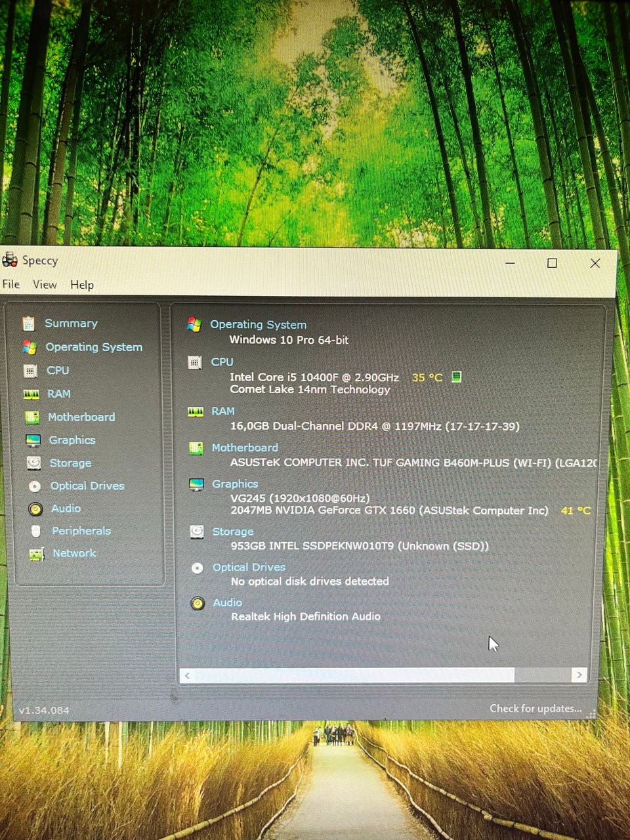Viewport: 630px width, 840px height.
Task: Click the Storage drive icon in summary pane
Action: pos(196,532)
